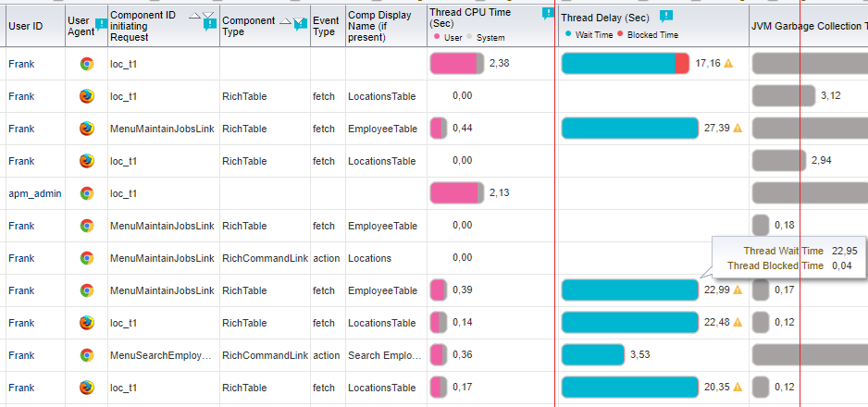Click the Firefox icon in MenuMaintainJobsLink EmployeeTable row

point(86,129)
